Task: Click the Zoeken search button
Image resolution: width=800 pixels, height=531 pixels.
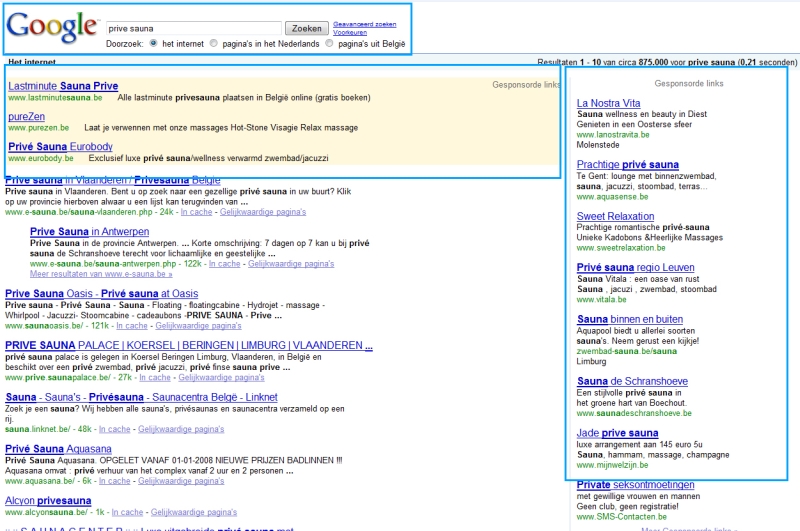Action: [306, 29]
